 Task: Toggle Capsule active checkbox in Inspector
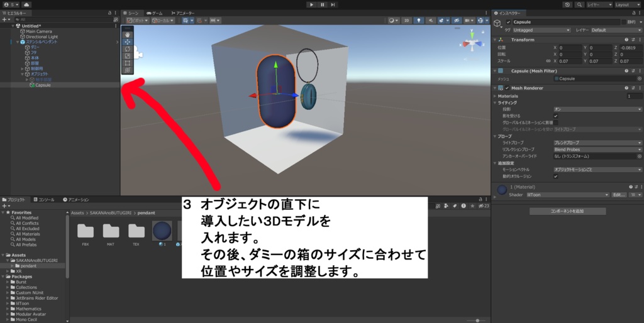[508, 22]
